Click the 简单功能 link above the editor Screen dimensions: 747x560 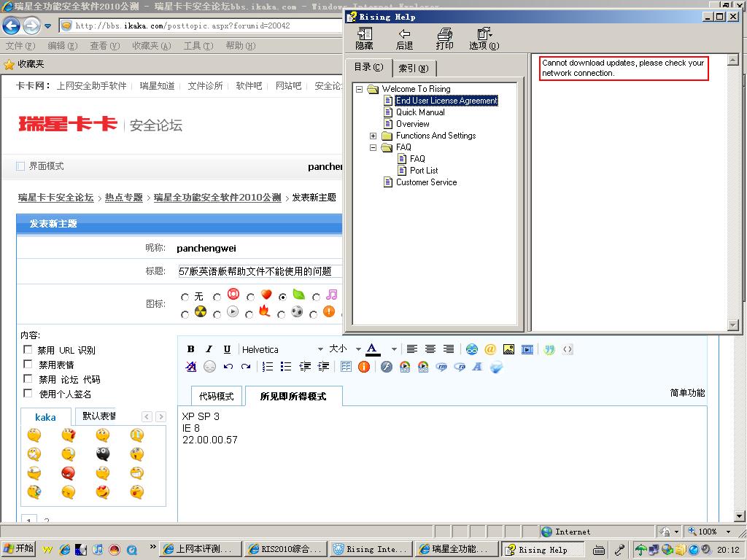click(687, 393)
